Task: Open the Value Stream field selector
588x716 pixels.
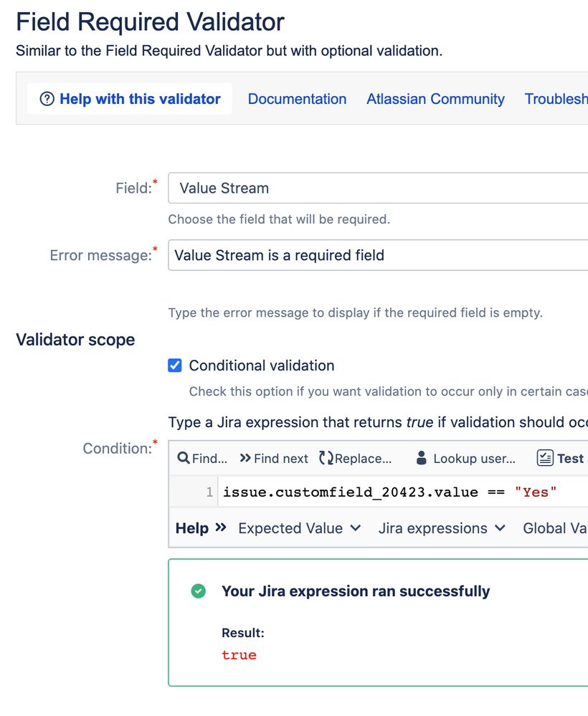Action: 378,188
